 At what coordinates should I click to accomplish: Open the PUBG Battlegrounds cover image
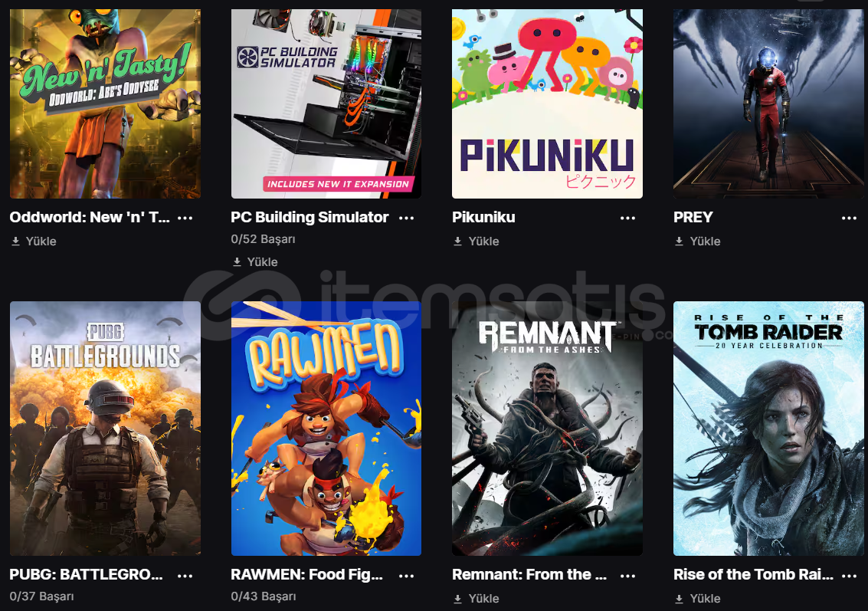coord(105,429)
